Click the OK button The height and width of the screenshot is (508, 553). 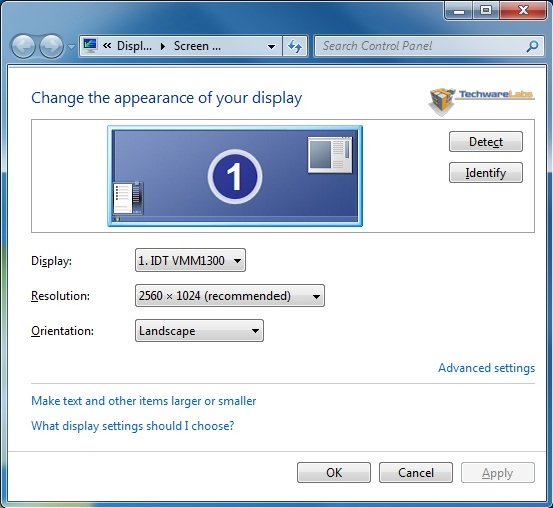[x=334, y=473]
